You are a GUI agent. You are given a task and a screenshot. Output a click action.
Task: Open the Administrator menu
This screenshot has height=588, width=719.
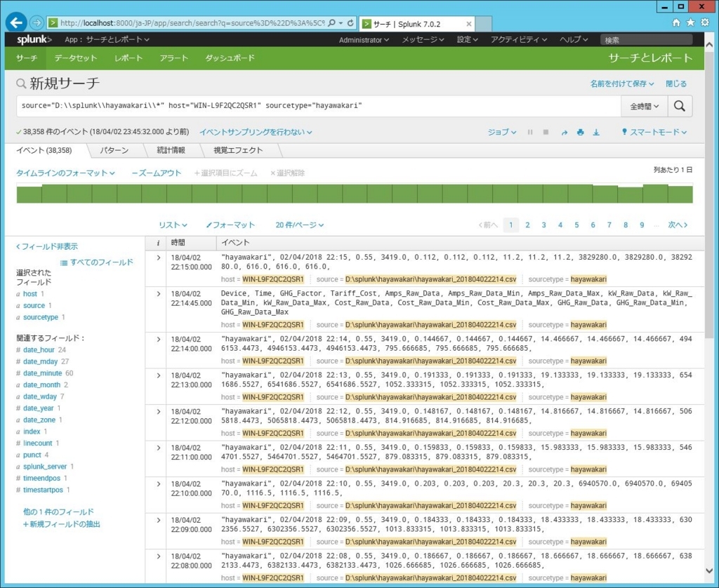[x=364, y=40]
